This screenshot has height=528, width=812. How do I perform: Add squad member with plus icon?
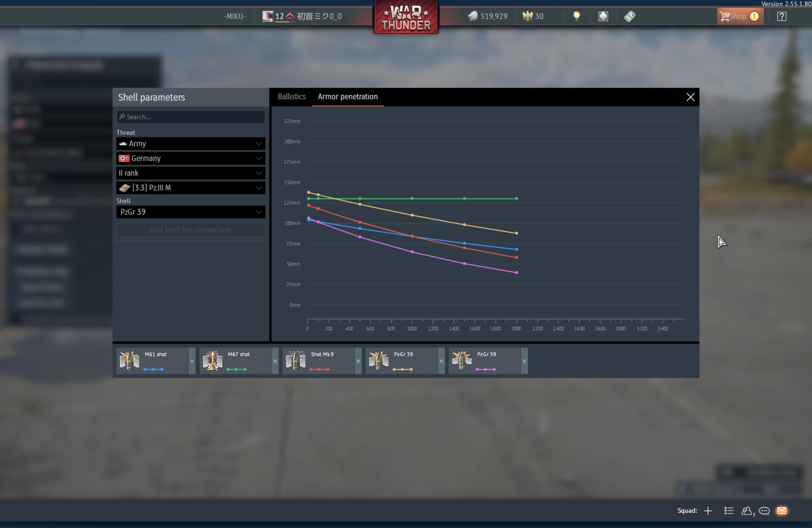[x=708, y=511]
